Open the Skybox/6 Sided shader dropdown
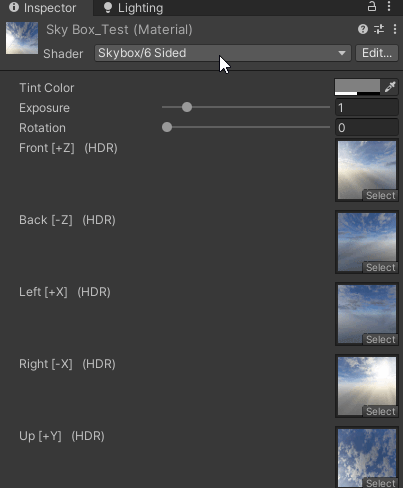The image size is (403, 488). (223, 53)
